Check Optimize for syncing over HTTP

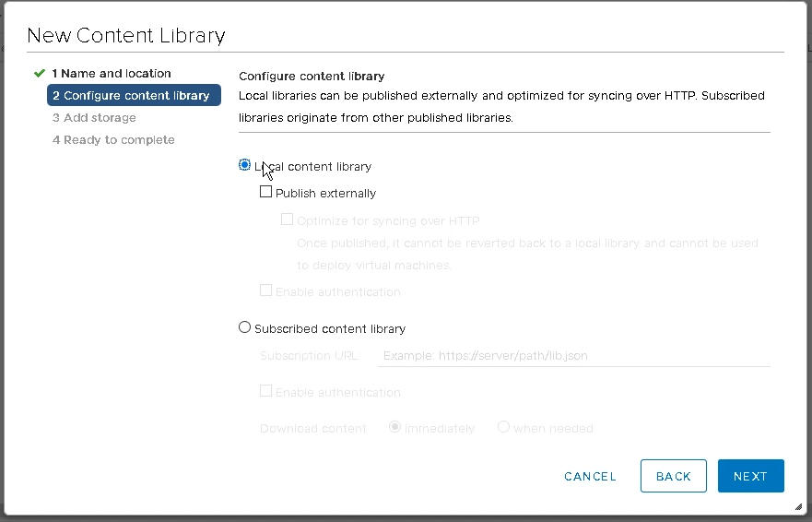click(287, 219)
